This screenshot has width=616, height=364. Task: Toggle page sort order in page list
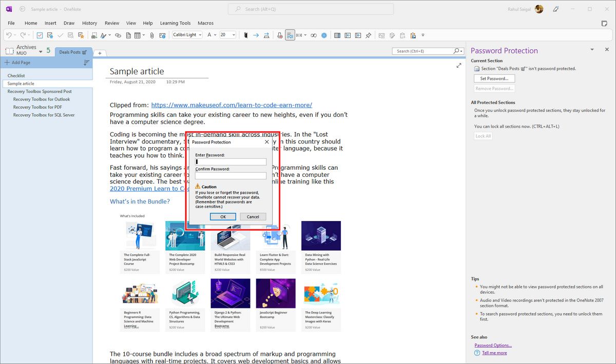pyautogui.click(x=86, y=63)
